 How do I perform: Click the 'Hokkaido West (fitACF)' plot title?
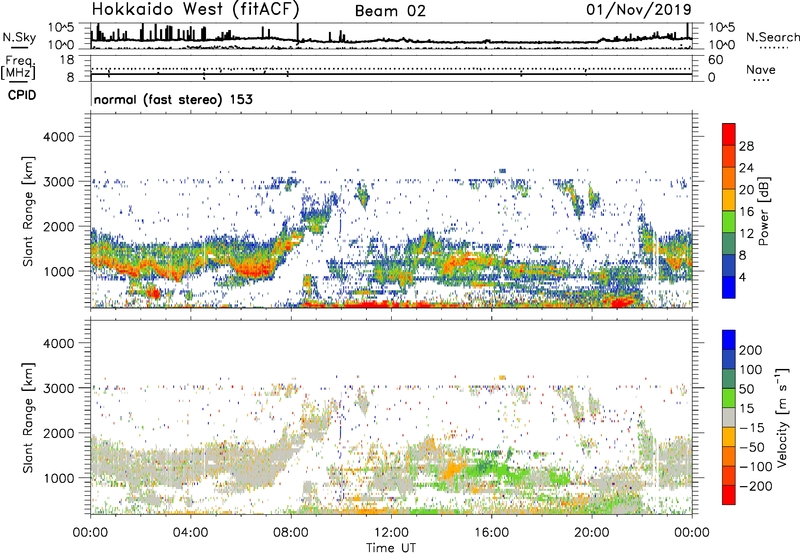point(195,9)
